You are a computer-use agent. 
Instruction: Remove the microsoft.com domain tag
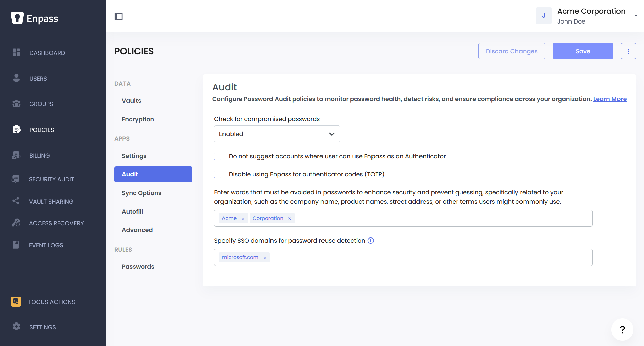coord(265,258)
